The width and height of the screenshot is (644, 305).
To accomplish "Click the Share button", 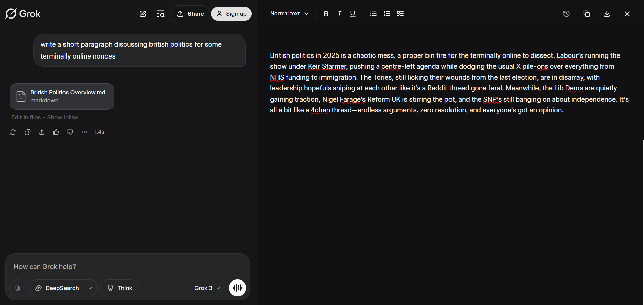I will click(x=190, y=14).
